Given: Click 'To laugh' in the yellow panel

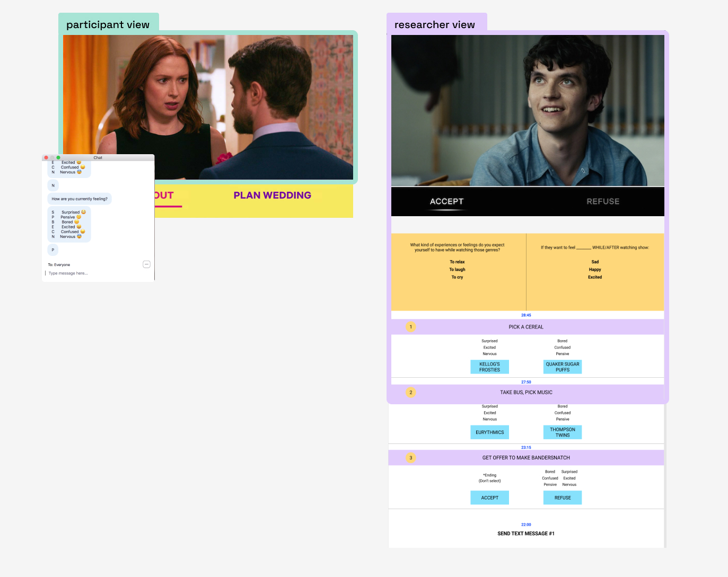Looking at the screenshot, I should click(x=457, y=269).
